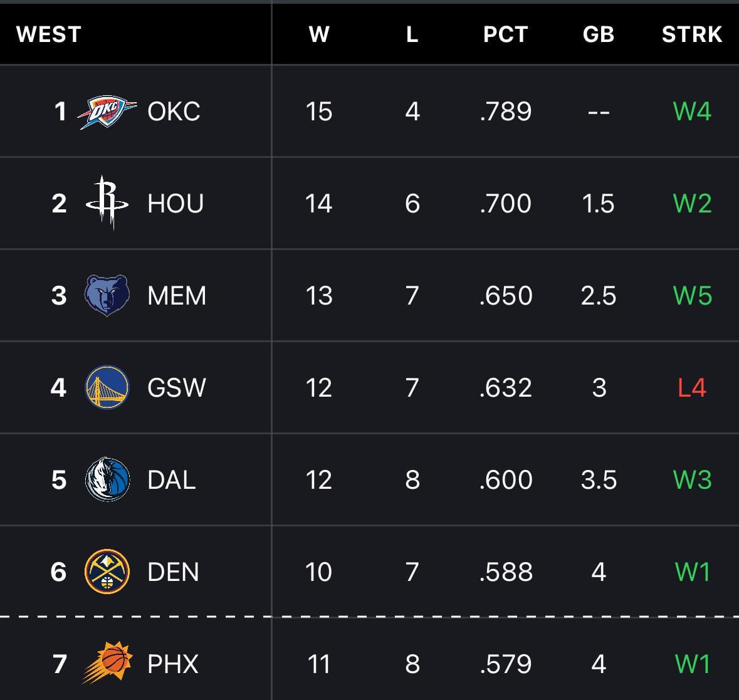Screen dimensions: 739x700
Task: Select the GSW team name
Action: (176, 388)
